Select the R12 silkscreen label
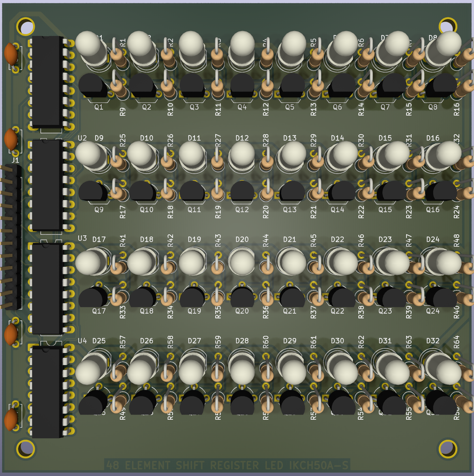This screenshot has height=476, width=474. (x=266, y=109)
